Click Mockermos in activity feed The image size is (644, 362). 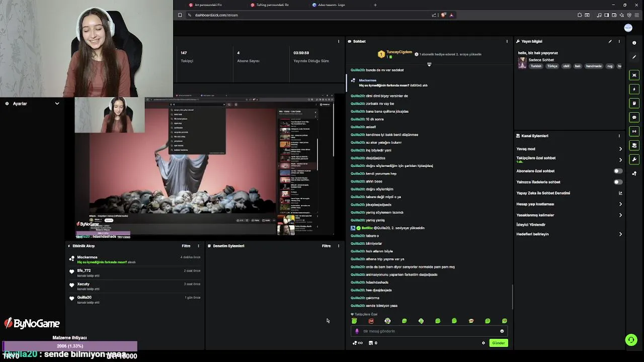pos(87,257)
